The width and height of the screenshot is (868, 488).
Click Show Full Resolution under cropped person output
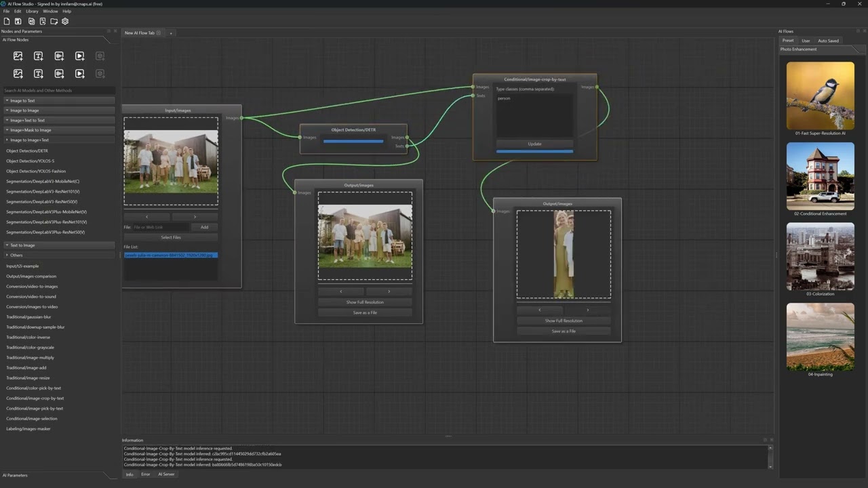564,321
